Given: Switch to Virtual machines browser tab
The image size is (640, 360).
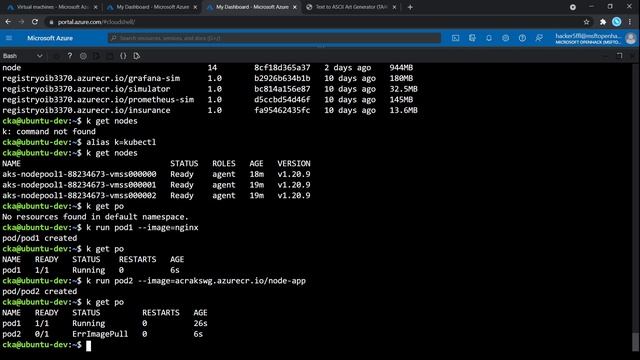Looking at the screenshot, I should (x=53, y=7).
